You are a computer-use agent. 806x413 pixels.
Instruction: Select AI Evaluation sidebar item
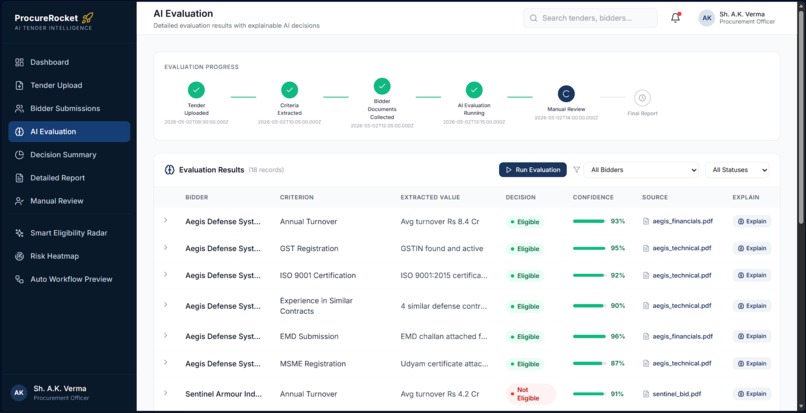[x=69, y=132]
